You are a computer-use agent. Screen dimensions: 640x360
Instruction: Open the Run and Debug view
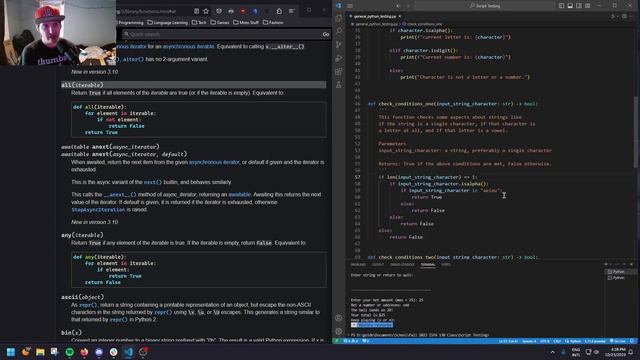coord(339,58)
